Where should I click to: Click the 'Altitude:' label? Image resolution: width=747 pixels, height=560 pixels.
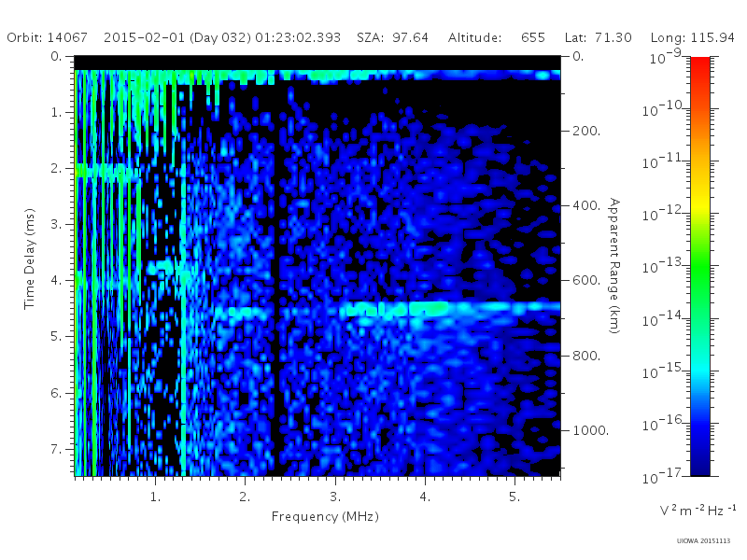click(x=474, y=37)
